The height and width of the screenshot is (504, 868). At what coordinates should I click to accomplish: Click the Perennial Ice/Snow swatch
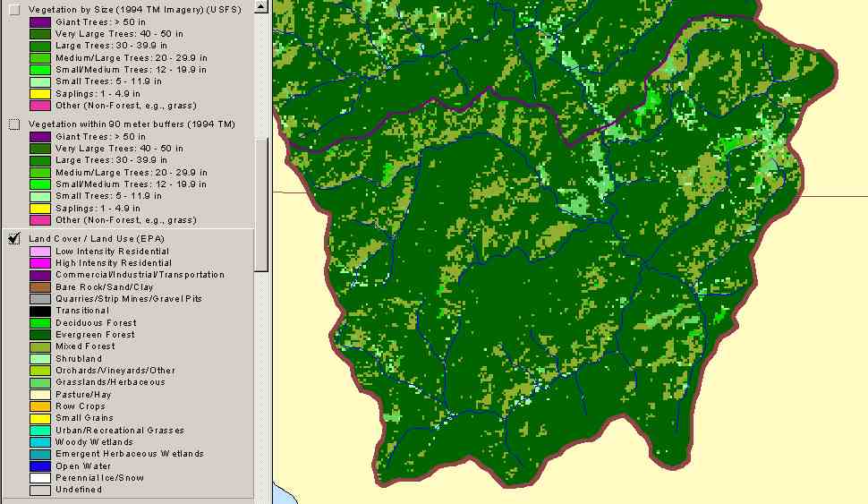tap(40, 478)
